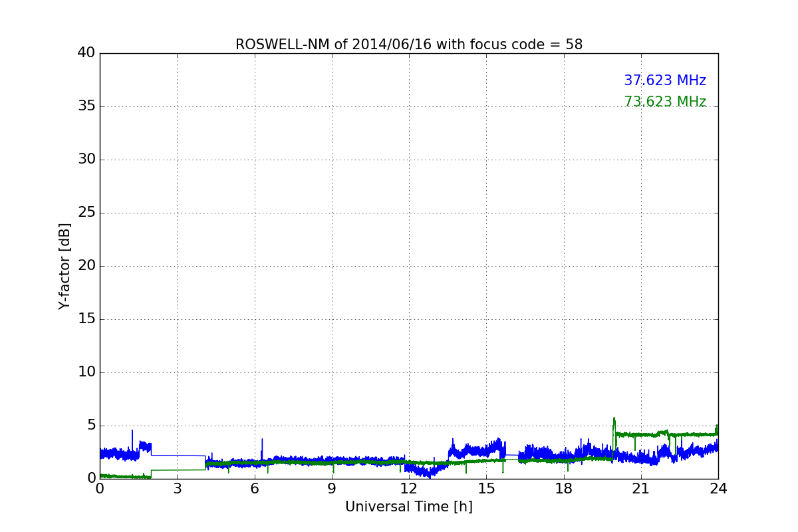Click x-axis tick label 24
The height and width of the screenshot is (532, 798).
[718, 489]
